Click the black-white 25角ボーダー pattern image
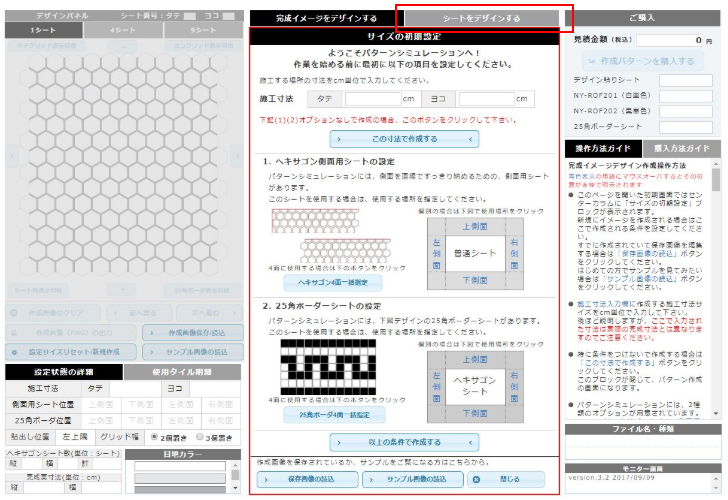 (328, 367)
